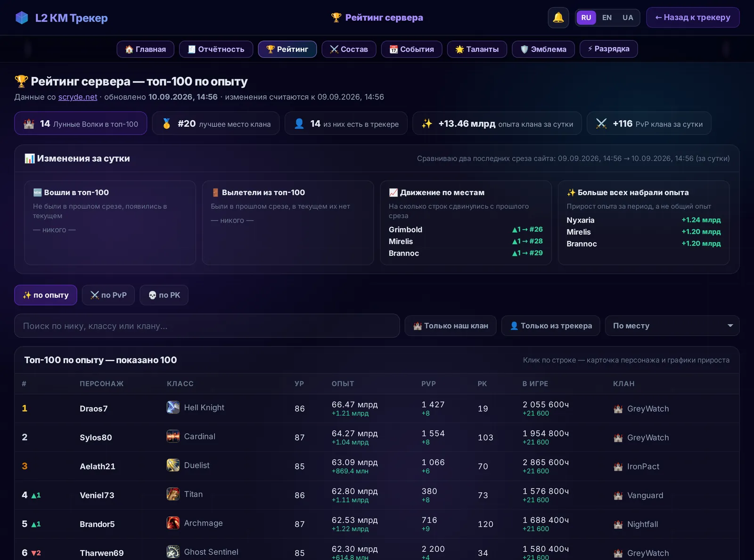The width and height of the screenshot is (754, 560).
Task: Click the notification bell icon
Action: click(558, 17)
